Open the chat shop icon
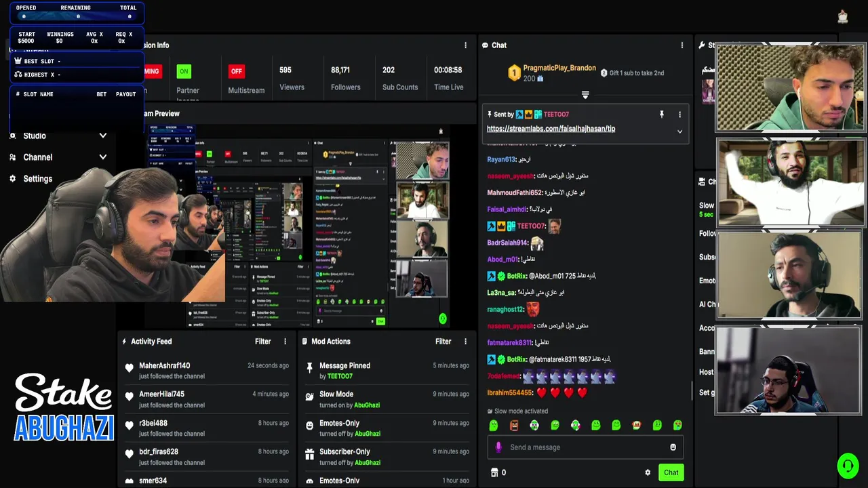868x488 pixels. (494, 472)
